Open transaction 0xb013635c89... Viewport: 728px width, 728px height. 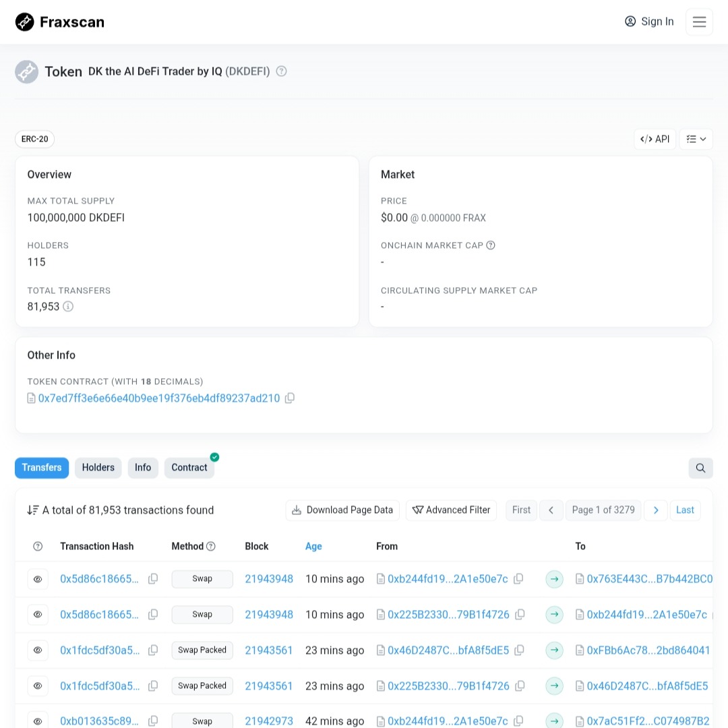[99, 721]
